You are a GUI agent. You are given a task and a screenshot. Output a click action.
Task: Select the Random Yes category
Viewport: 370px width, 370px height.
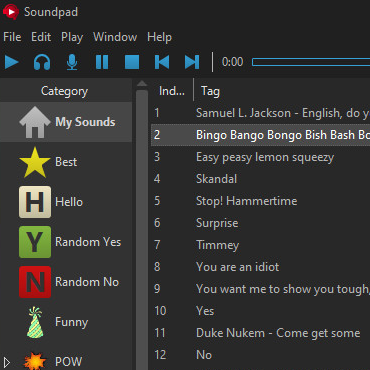pos(66,242)
